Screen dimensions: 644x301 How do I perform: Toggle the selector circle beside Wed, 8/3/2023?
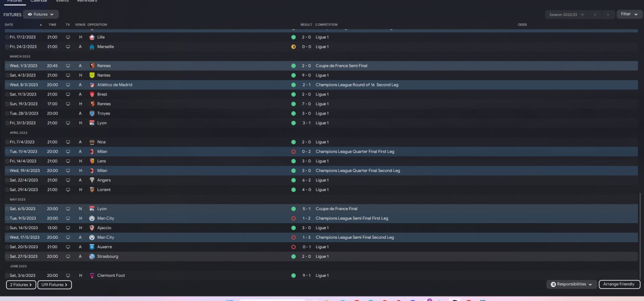[x=7, y=85]
